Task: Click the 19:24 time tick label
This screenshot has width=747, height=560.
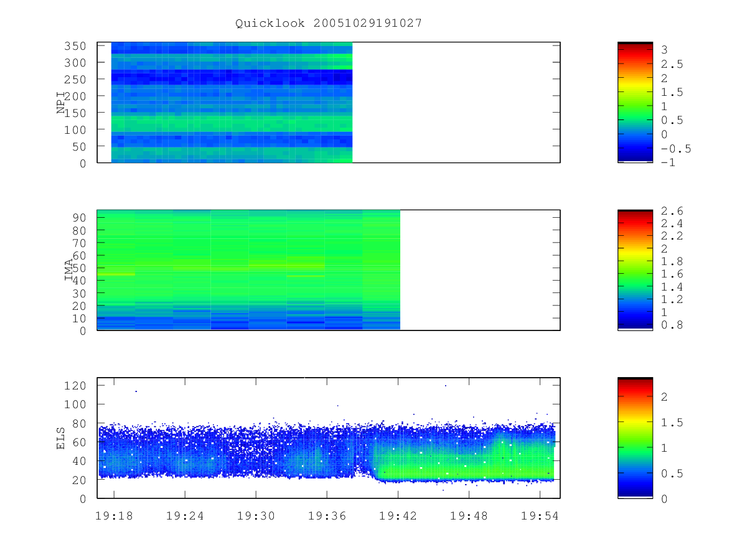Action: (x=185, y=515)
